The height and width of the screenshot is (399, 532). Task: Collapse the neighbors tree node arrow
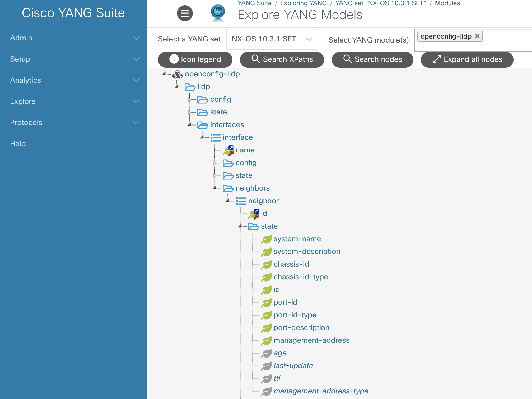coord(215,188)
